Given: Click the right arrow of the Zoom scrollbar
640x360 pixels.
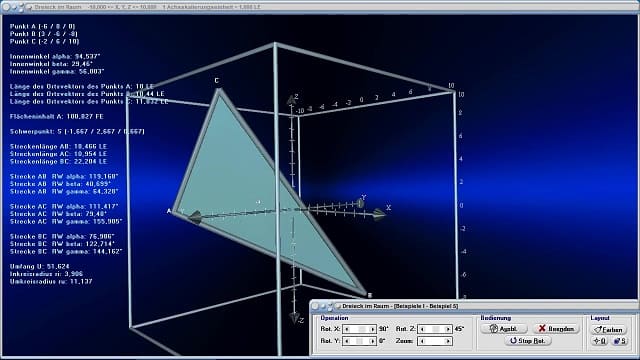Looking at the screenshot, I should (x=448, y=341).
